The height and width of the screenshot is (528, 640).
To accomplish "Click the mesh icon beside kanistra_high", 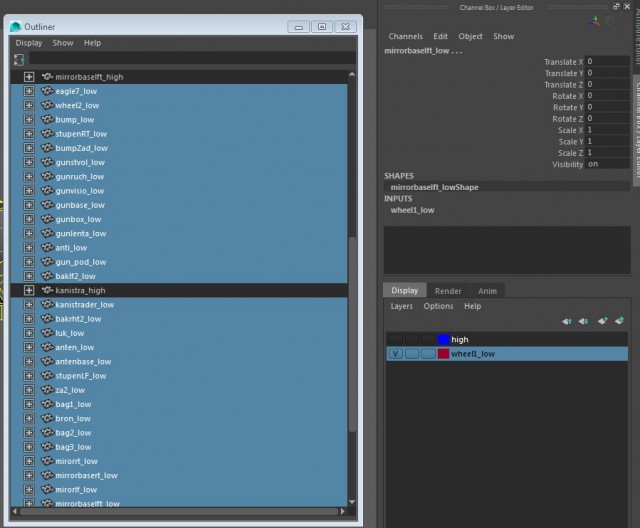I will pyautogui.click(x=47, y=290).
